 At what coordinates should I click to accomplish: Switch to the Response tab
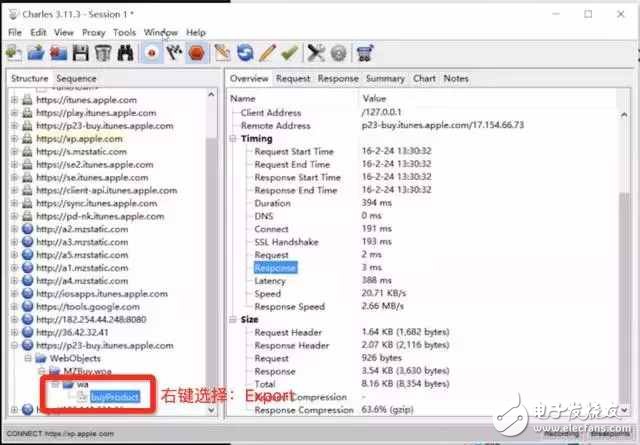(338, 78)
